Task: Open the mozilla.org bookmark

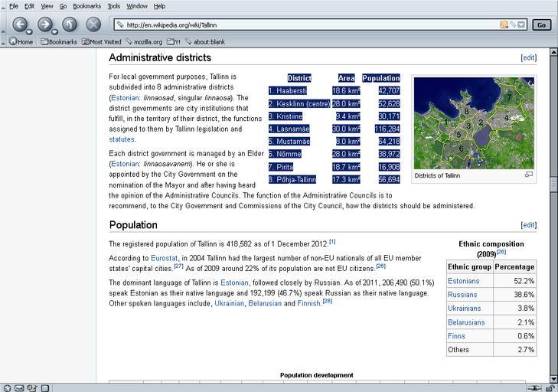Action: 144,41
